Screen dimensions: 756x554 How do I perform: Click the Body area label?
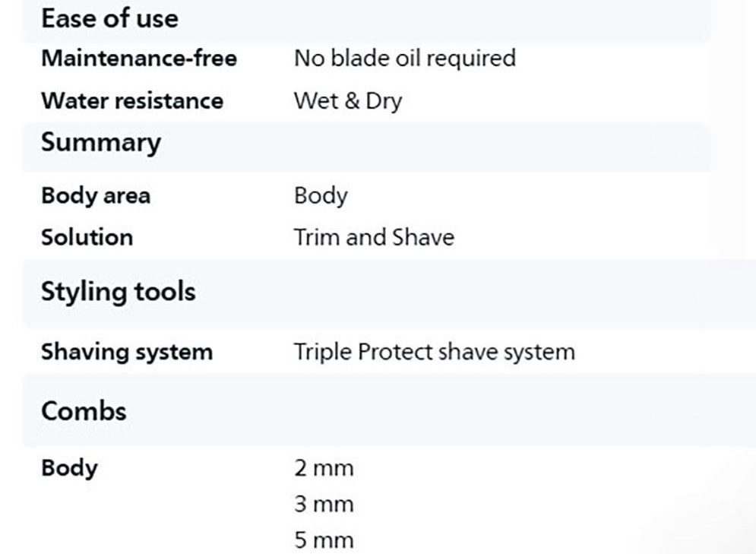[x=96, y=195]
